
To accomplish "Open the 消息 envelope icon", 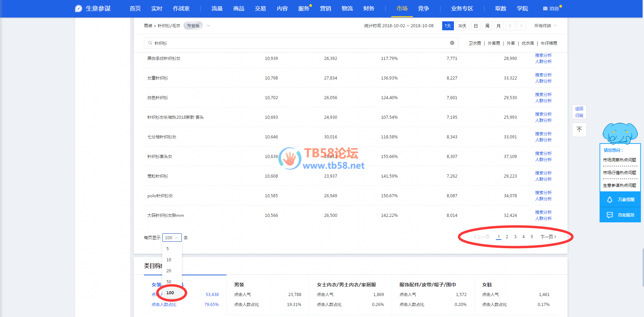I will tap(545, 9).
